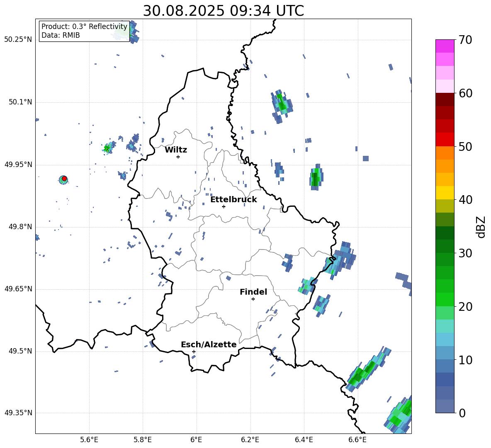491x448 pixels.
Task: Click the colorbar tick value 10
Action: pyautogui.click(x=465, y=360)
